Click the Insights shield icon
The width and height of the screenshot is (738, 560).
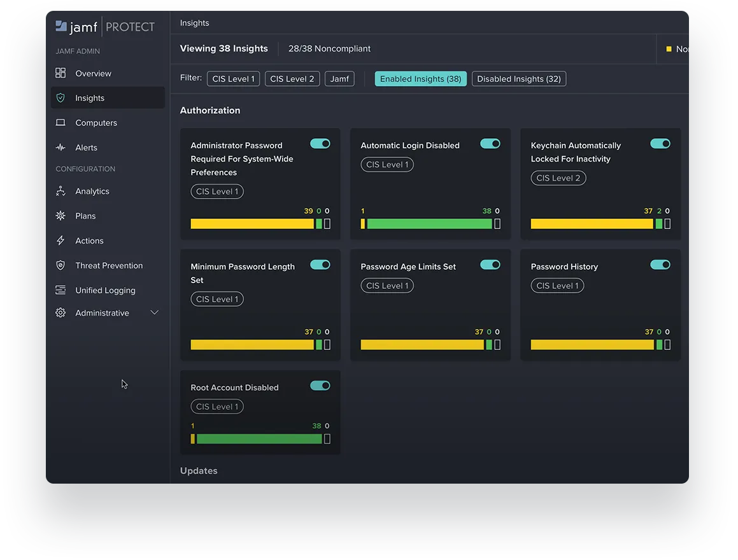pos(60,98)
